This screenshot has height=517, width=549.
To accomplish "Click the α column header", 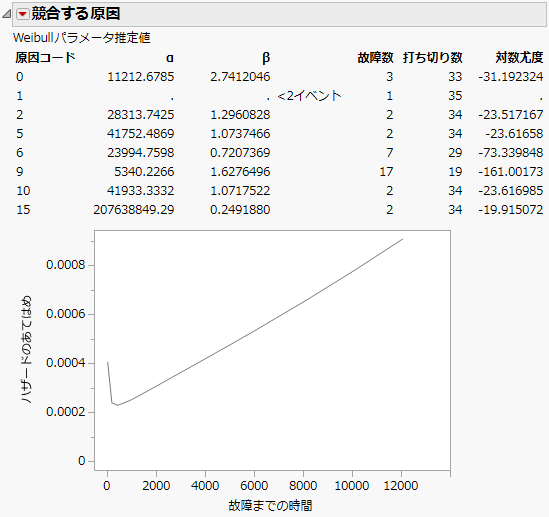I will (x=169, y=58).
